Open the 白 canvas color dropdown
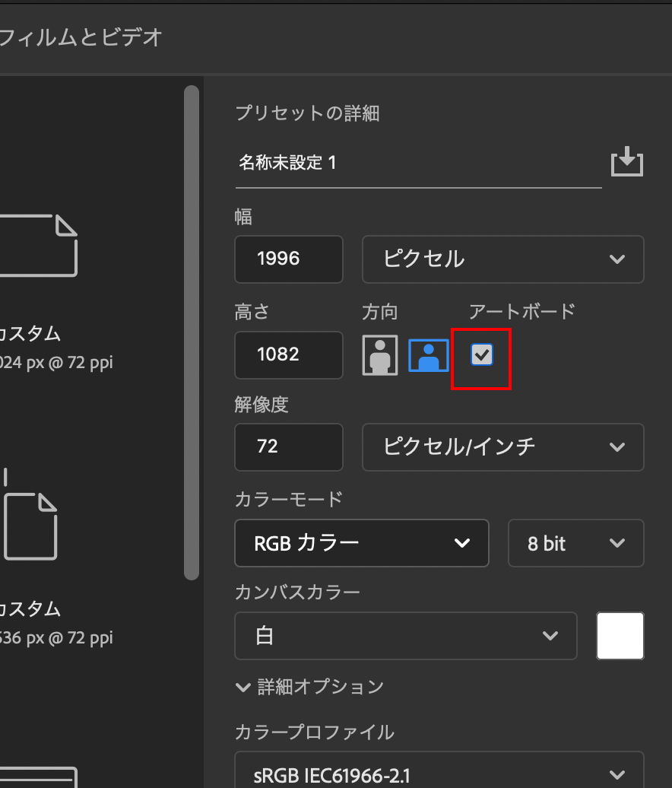 tap(405, 635)
